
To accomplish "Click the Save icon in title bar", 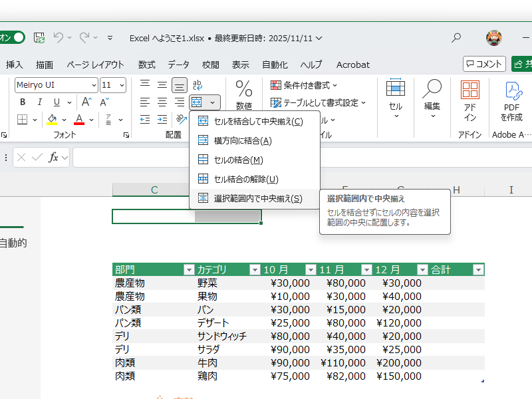I will [39, 38].
